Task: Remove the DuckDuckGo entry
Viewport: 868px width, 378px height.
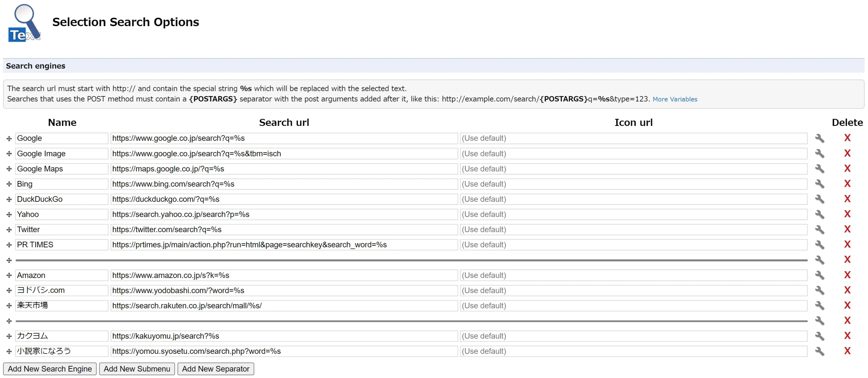Action: [x=847, y=199]
